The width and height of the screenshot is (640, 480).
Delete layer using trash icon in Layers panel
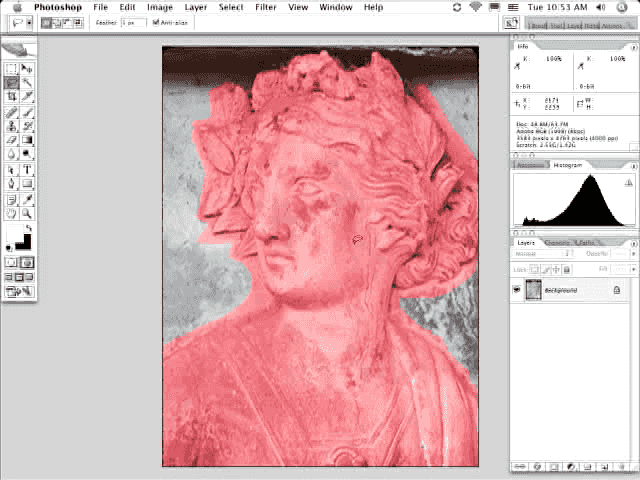click(623, 466)
